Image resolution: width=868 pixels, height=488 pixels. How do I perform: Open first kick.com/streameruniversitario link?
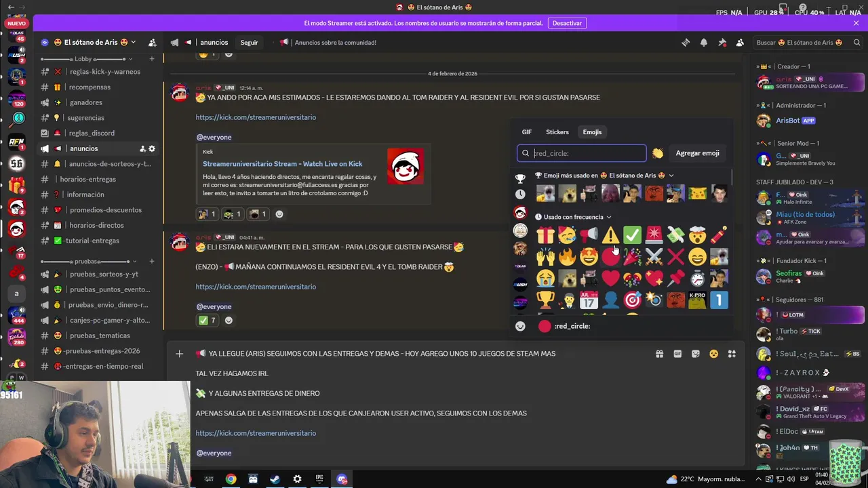pyautogui.click(x=256, y=117)
